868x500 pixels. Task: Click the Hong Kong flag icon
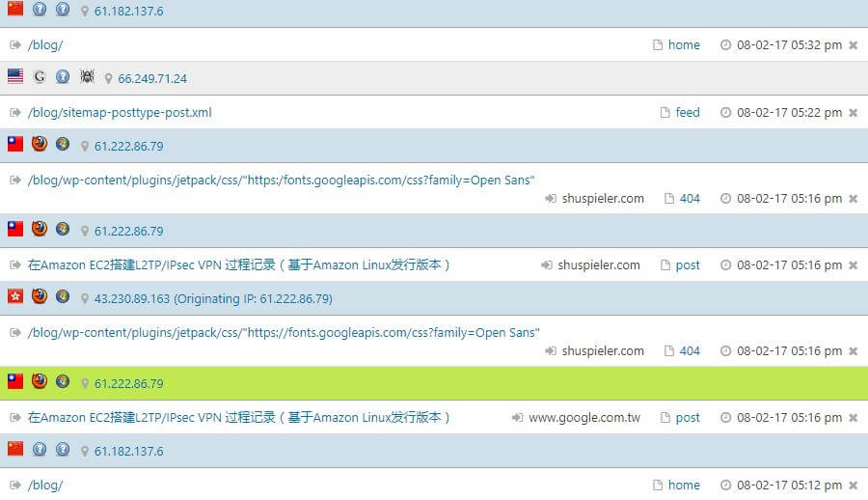pos(15,297)
